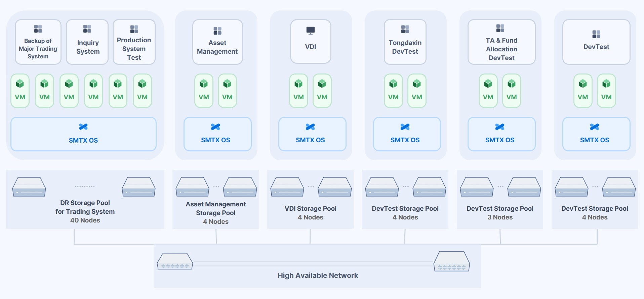
Task: Click the left VM cube under Asset Management
Action: click(x=204, y=84)
